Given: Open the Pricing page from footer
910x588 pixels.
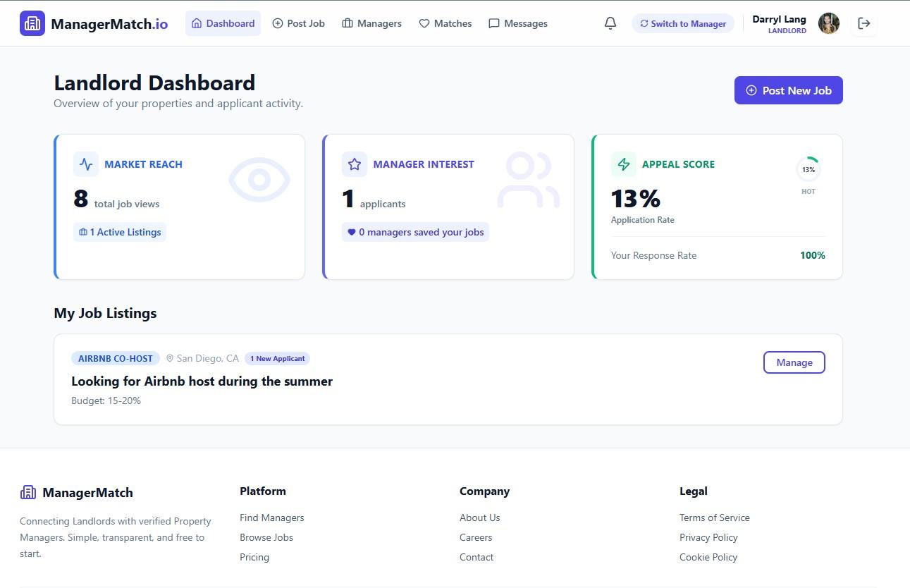Looking at the screenshot, I should click(254, 557).
